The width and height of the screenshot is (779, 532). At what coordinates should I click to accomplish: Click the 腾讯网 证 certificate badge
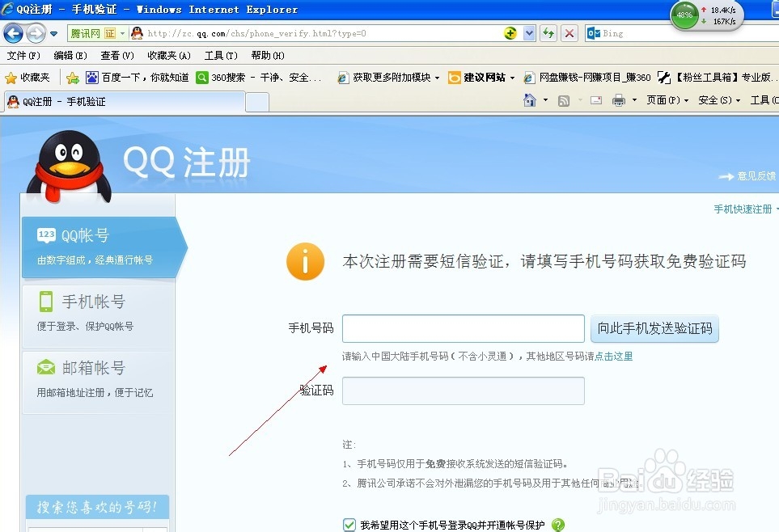coord(97,33)
